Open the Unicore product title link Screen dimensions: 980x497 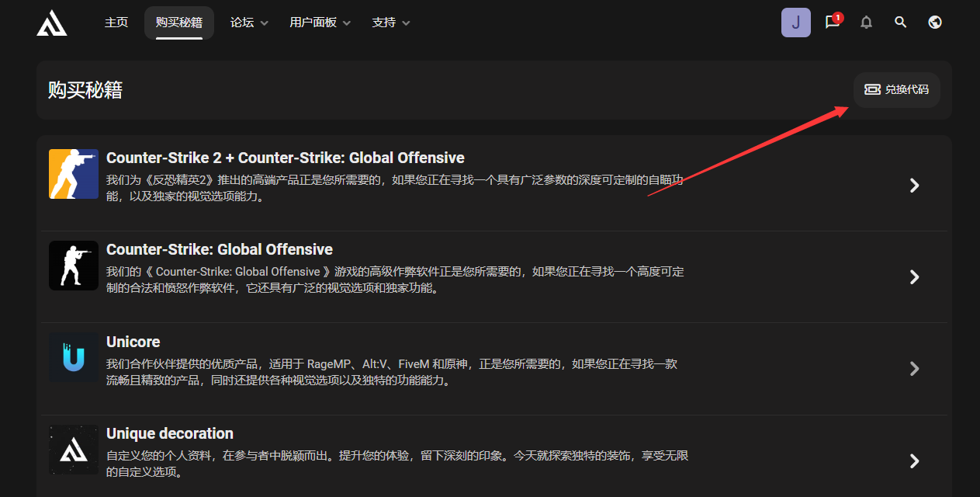133,342
